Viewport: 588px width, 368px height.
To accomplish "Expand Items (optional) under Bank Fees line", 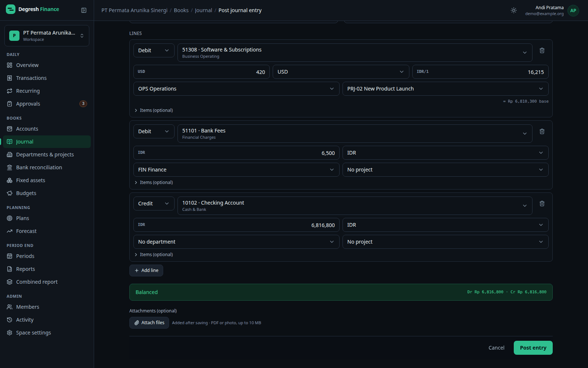I will (154, 183).
